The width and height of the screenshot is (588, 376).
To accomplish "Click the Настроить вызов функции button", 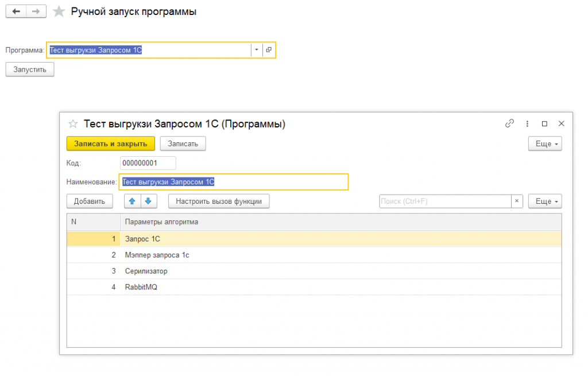I will [x=219, y=201].
